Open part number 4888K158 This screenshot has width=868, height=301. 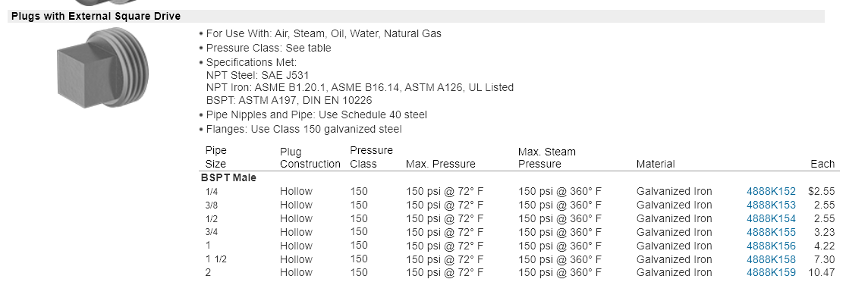771,259
